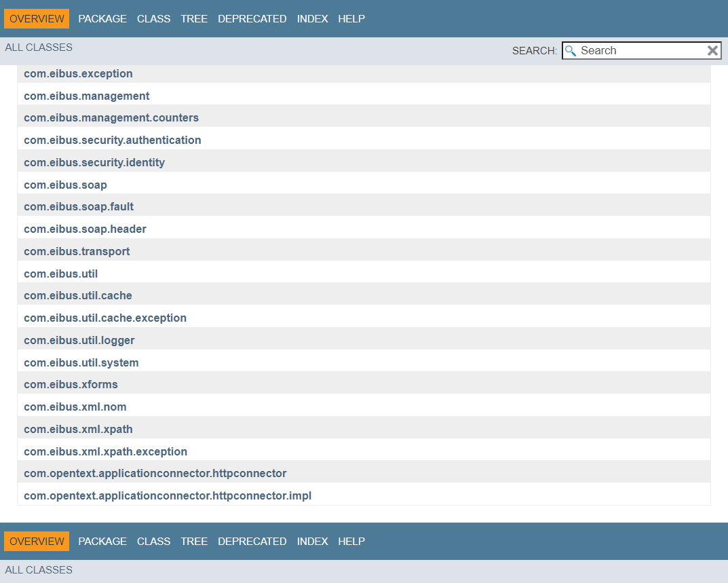Select the com.eibus.transport package link
The height and width of the screenshot is (583, 728).
point(77,252)
